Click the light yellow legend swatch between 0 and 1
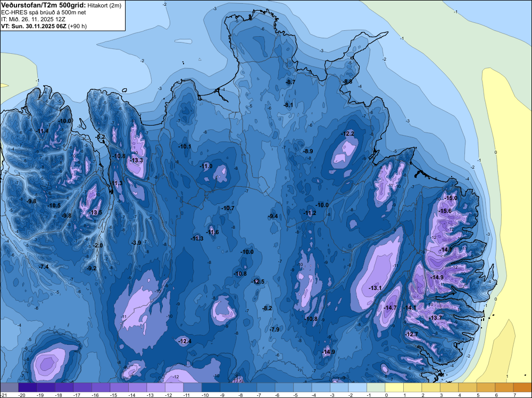The image size is (532, 398). click(x=394, y=387)
